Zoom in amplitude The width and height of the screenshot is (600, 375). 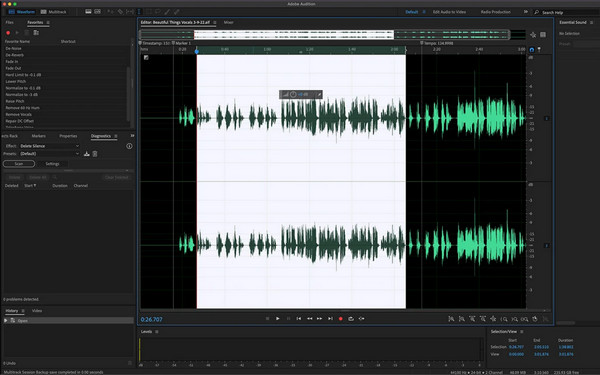[452, 319]
